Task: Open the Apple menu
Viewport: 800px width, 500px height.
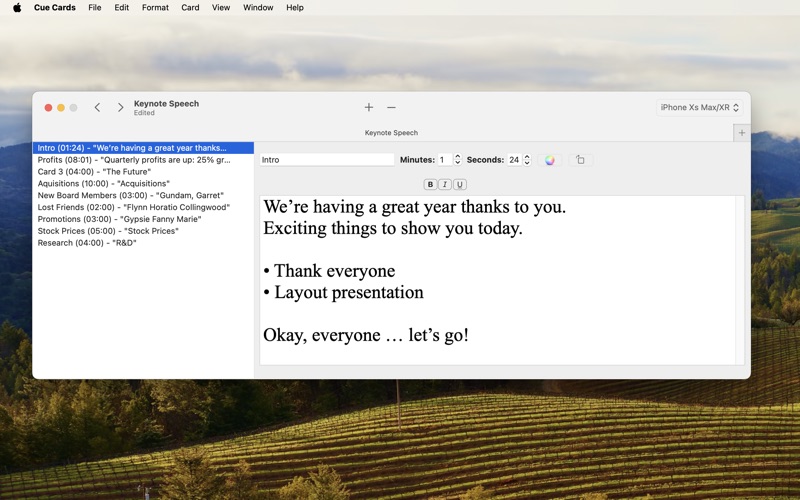Action: coord(17,8)
